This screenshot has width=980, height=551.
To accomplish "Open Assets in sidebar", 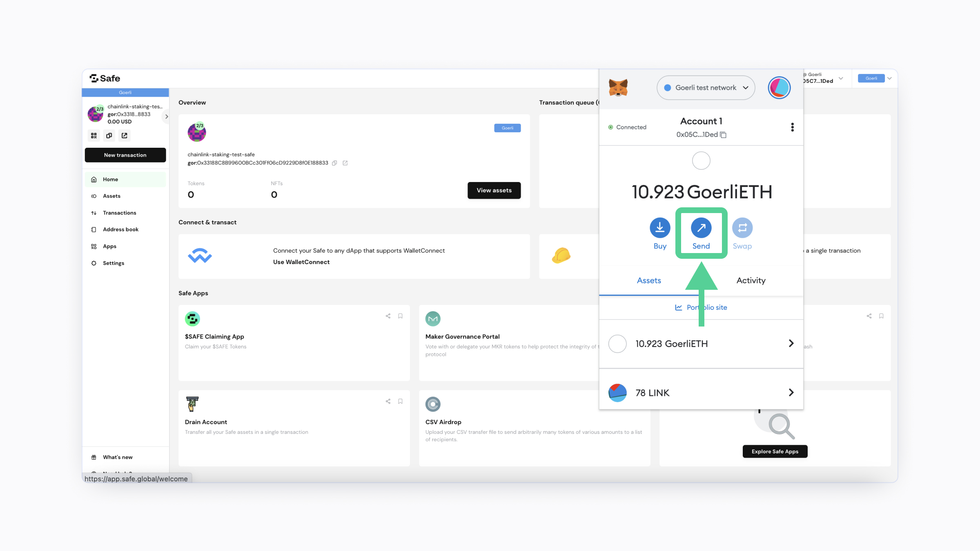I will (125, 196).
